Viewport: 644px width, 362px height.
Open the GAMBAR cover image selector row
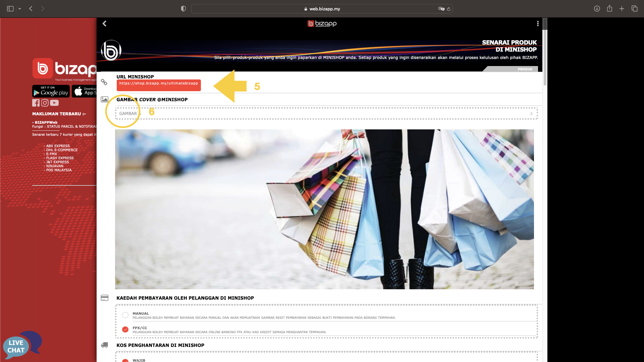pyautogui.click(x=326, y=114)
